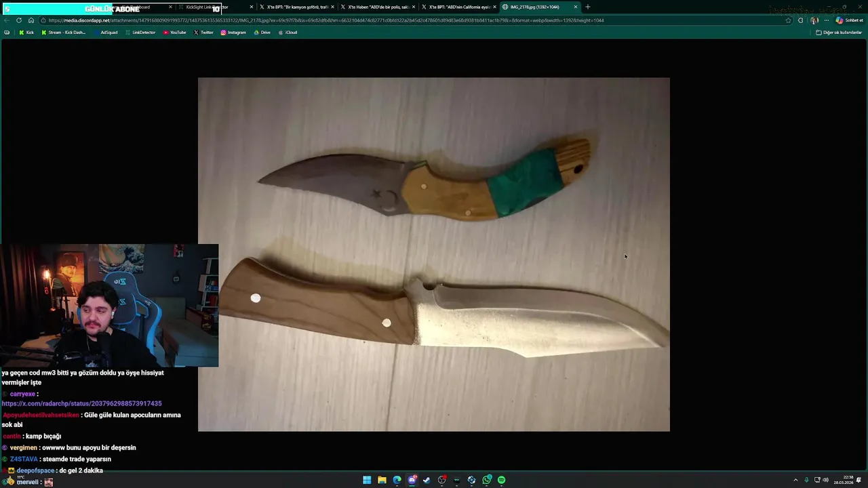Expand the Diğer sık kullanılanlar folder

click(839, 33)
